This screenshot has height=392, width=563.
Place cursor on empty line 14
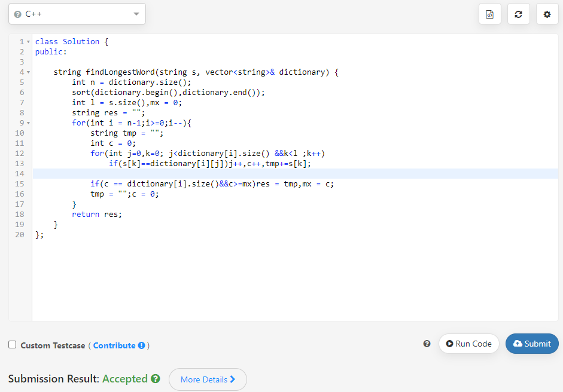295,173
